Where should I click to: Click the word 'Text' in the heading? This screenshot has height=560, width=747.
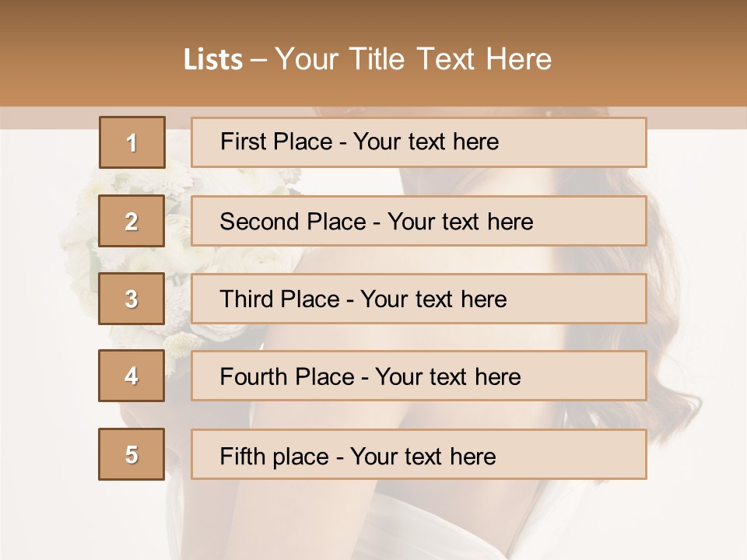[x=445, y=60]
